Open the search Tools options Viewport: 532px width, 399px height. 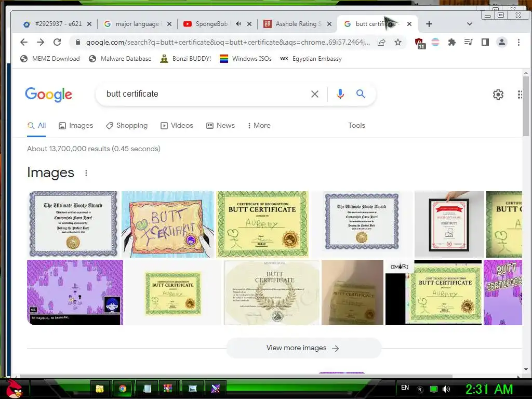tap(356, 126)
